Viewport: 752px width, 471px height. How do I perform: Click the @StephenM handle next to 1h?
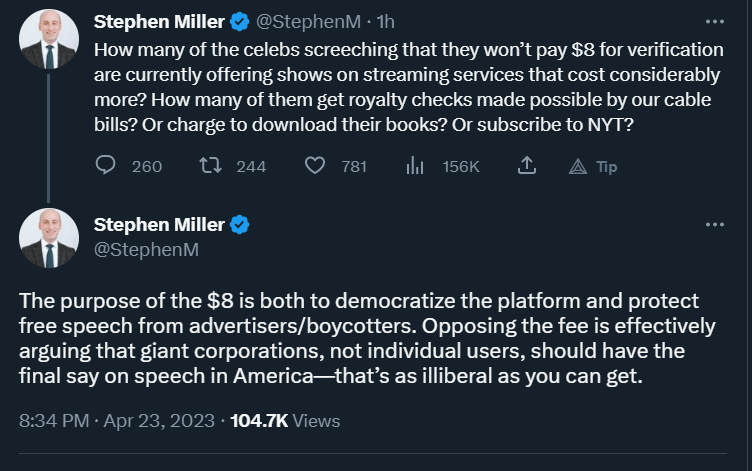click(308, 22)
